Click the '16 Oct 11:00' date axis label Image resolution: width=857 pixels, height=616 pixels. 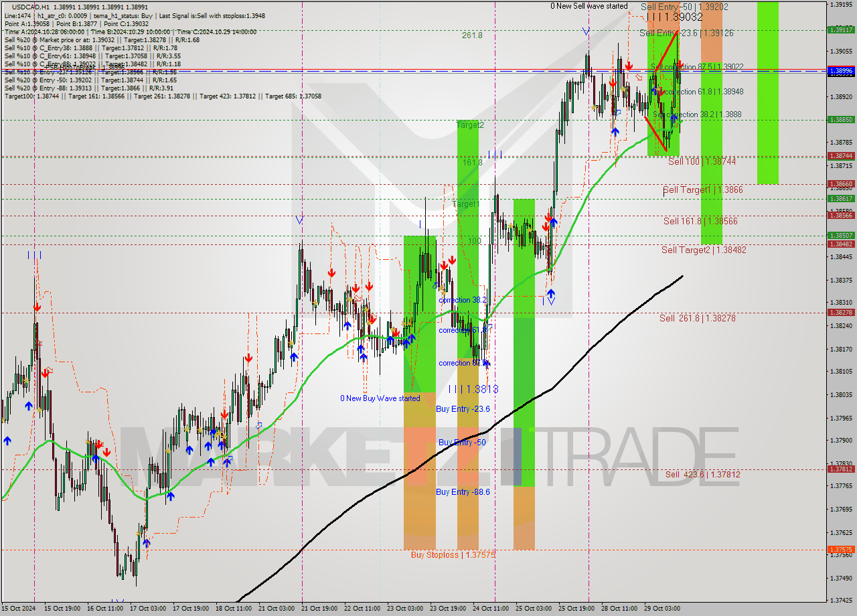pos(105,609)
